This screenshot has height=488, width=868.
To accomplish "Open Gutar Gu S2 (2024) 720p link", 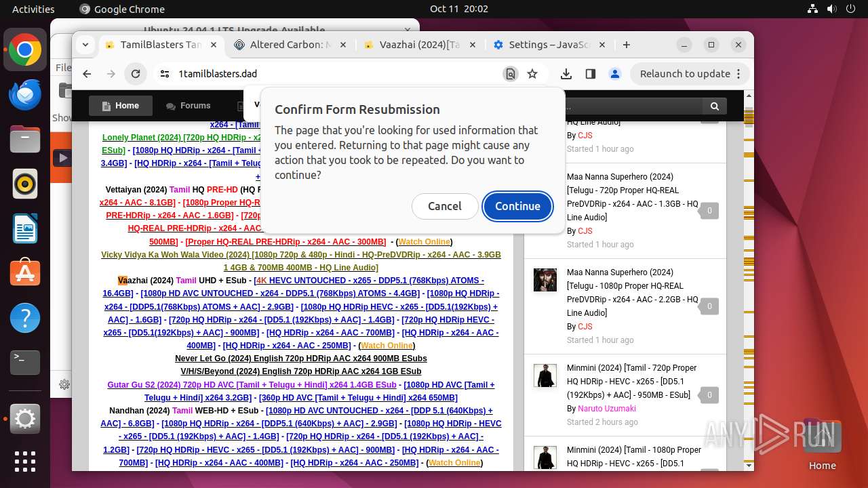I will [x=252, y=384].
